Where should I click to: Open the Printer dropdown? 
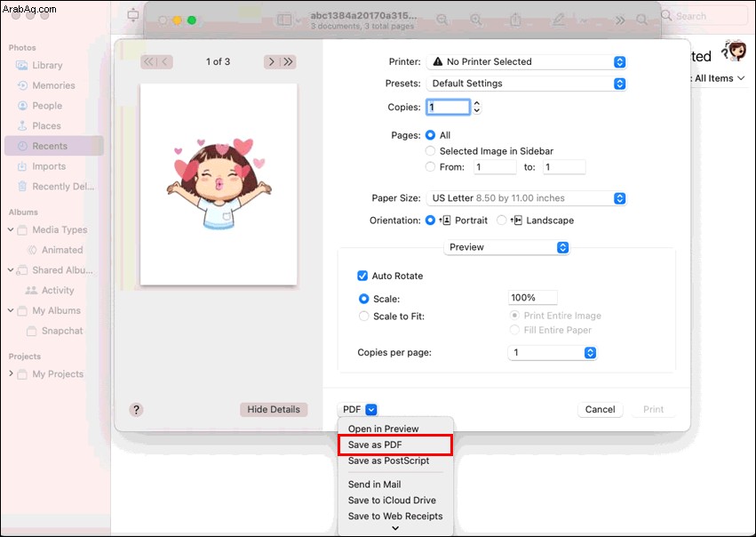tap(527, 61)
